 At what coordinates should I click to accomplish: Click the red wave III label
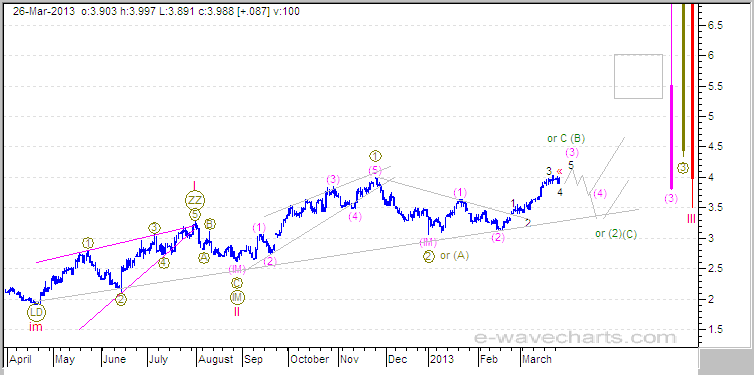tap(691, 219)
